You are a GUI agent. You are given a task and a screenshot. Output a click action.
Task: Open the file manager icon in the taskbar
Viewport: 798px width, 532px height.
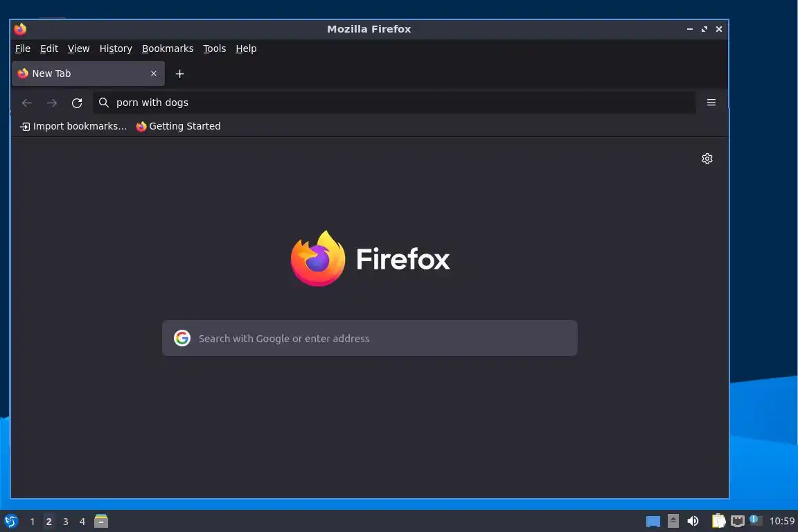(101, 521)
